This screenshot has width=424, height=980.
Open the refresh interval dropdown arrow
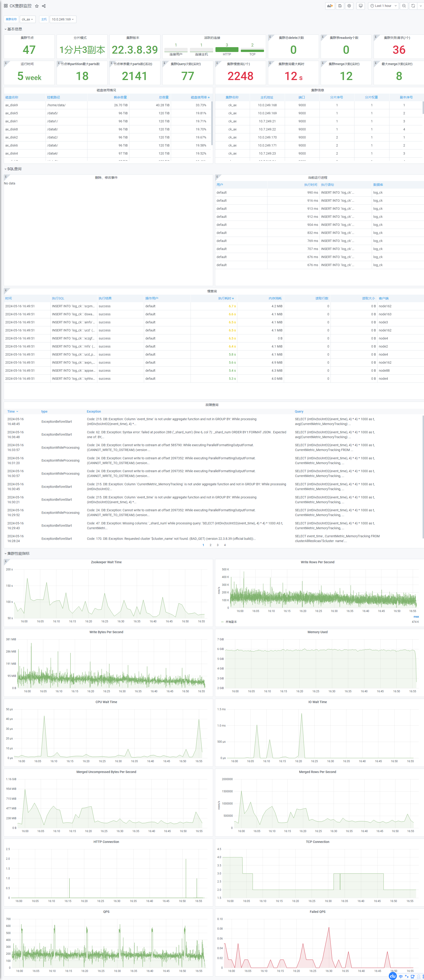click(x=421, y=6)
